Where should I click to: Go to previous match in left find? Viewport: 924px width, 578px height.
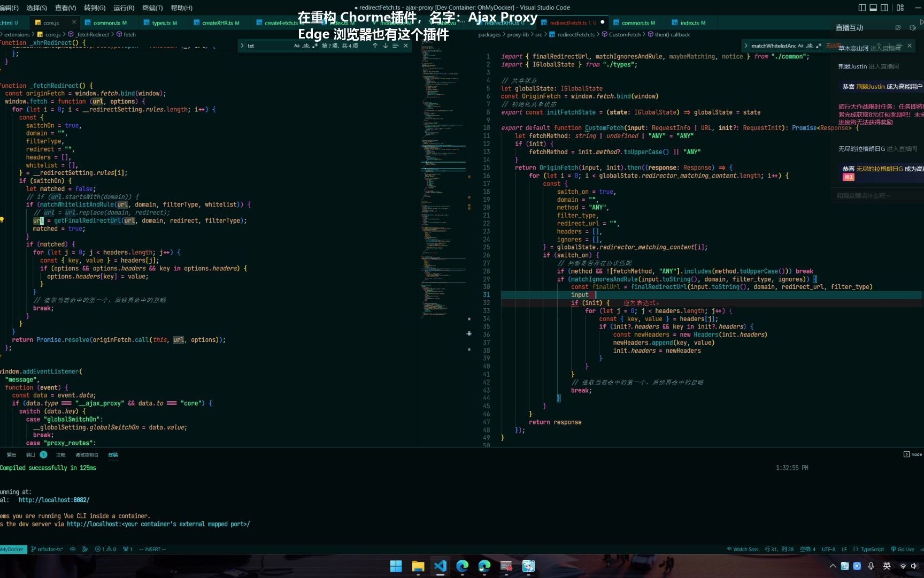tap(375, 46)
